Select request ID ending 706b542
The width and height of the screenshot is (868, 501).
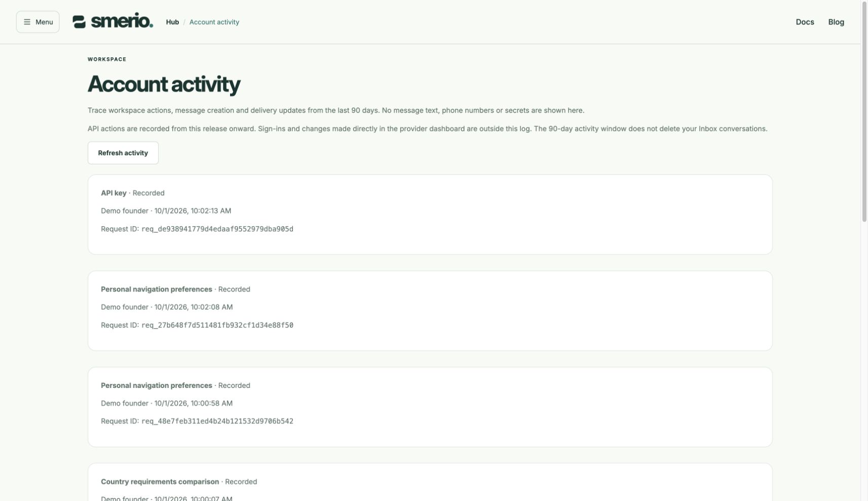point(217,421)
